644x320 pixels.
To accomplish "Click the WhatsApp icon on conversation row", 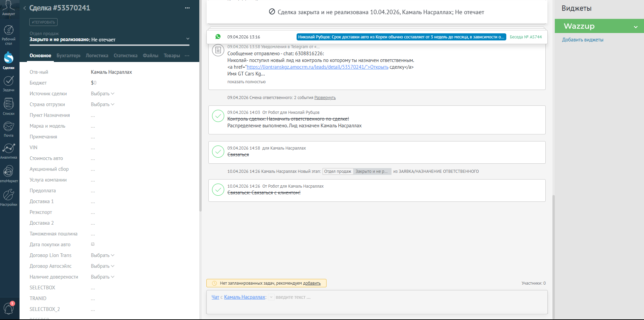I will pos(218,37).
